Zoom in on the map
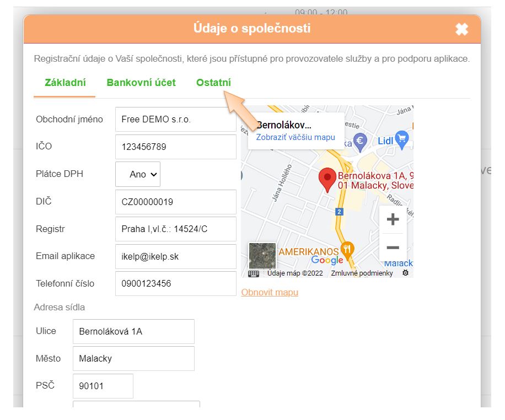The image size is (505, 420). [393, 219]
